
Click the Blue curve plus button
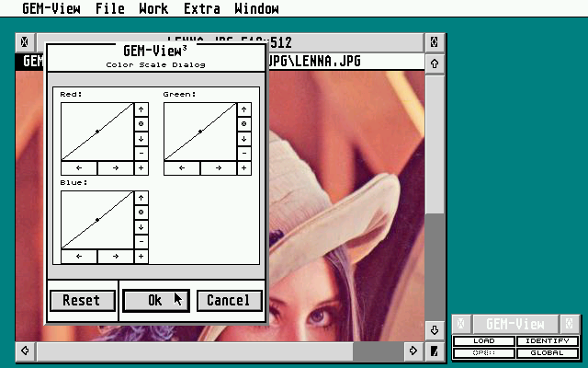coord(141,256)
